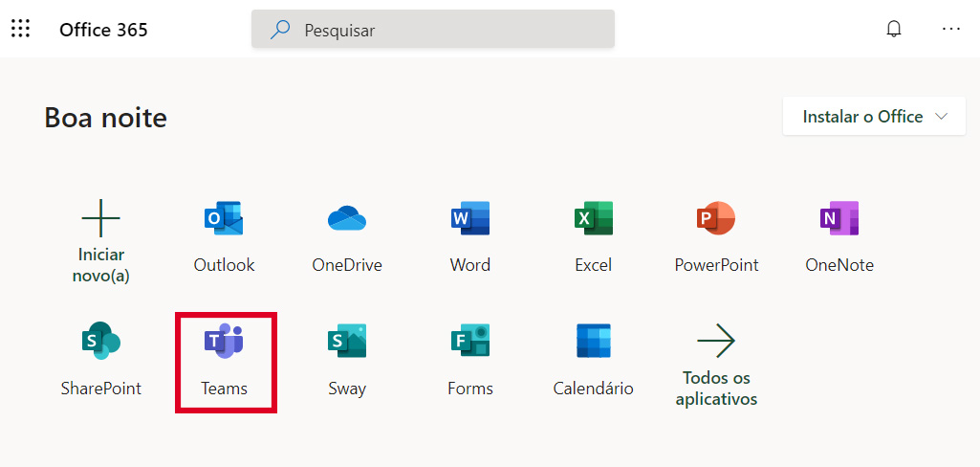Launch the Forms app icon
The image size is (980, 467).
469,342
